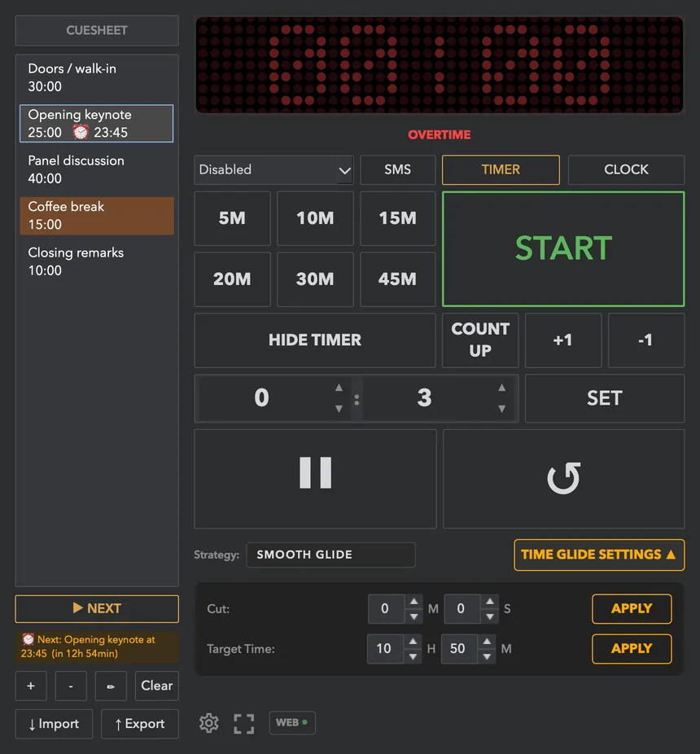Click the red OVERTIME label

click(x=440, y=134)
